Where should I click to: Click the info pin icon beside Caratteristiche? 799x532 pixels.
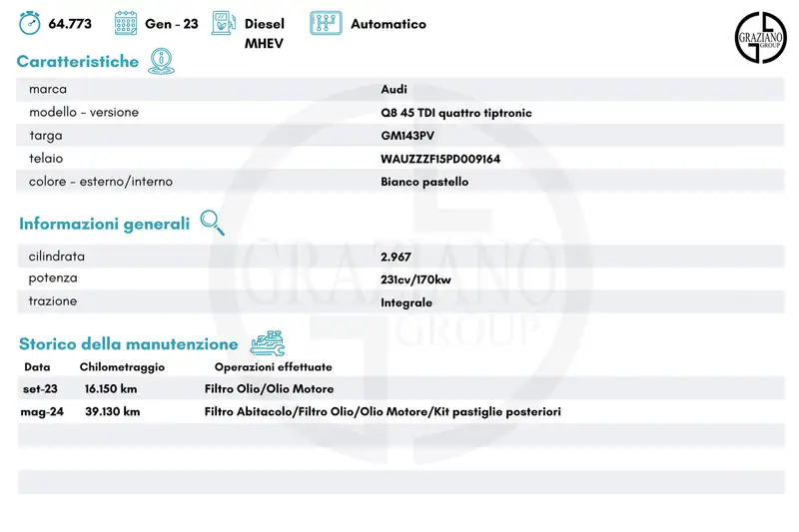coord(162,61)
